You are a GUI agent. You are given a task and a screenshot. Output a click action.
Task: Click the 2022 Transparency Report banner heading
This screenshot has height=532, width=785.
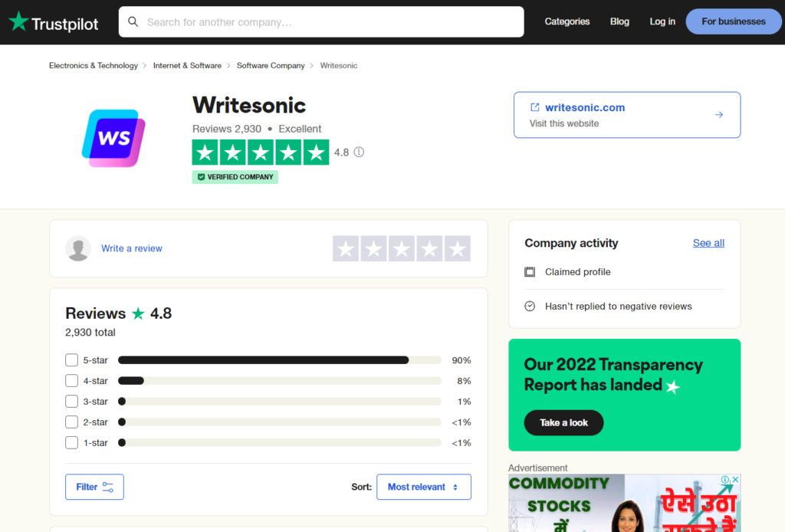click(613, 375)
